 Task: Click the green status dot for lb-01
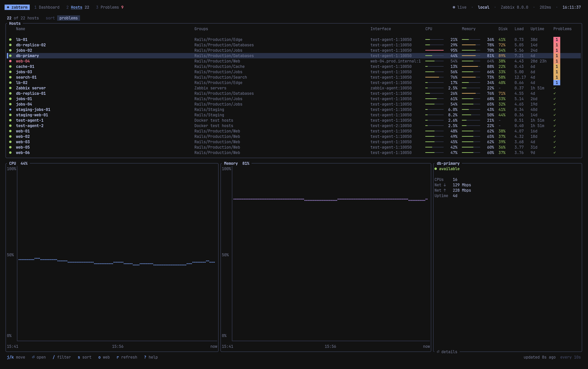[10, 39]
